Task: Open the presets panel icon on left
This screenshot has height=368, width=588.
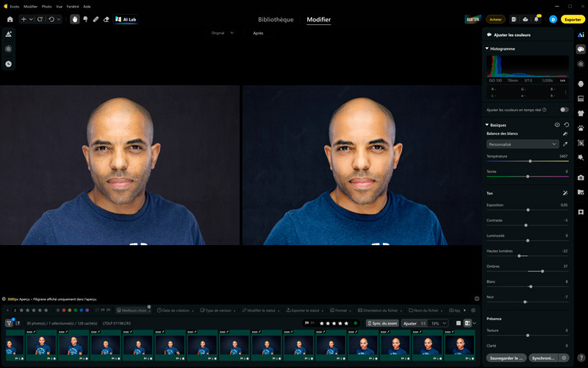Action: tap(8, 34)
